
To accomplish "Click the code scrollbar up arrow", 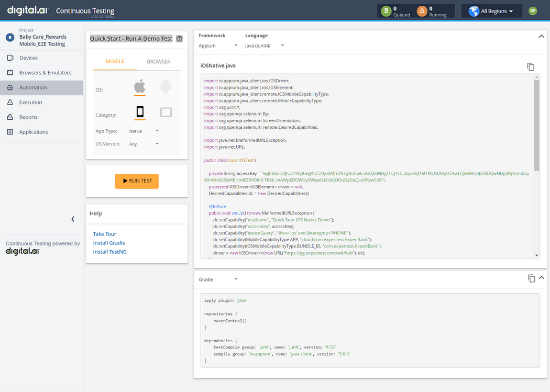I will pyautogui.click(x=537, y=77).
